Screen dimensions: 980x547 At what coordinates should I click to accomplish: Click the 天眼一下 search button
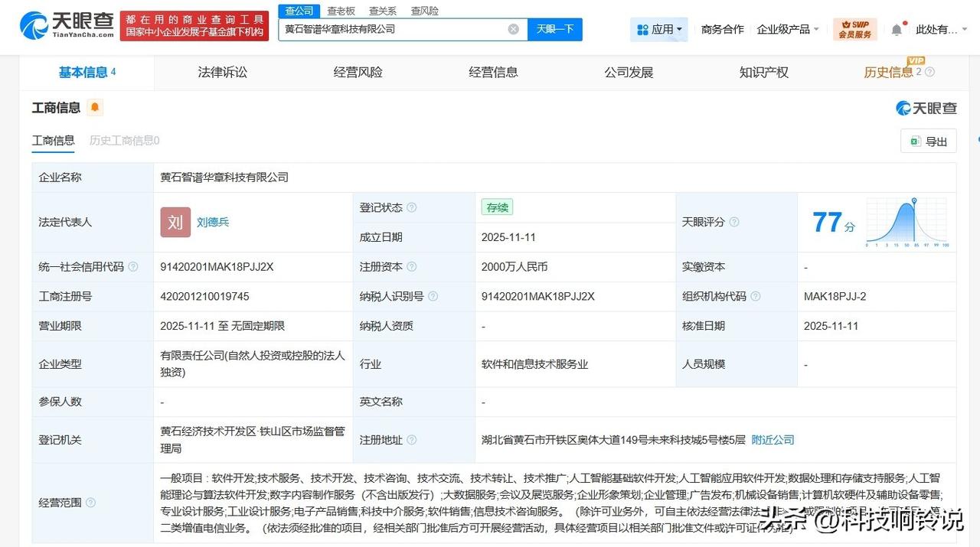pos(554,28)
